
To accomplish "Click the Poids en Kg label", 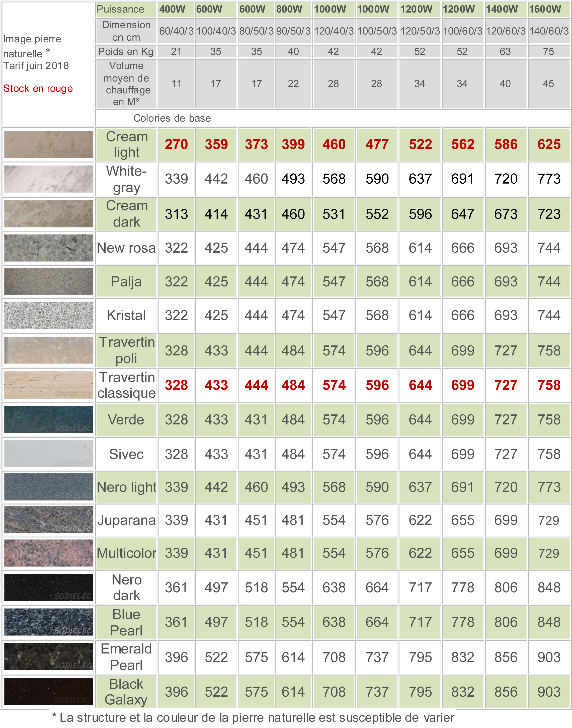I will point(126,52).
